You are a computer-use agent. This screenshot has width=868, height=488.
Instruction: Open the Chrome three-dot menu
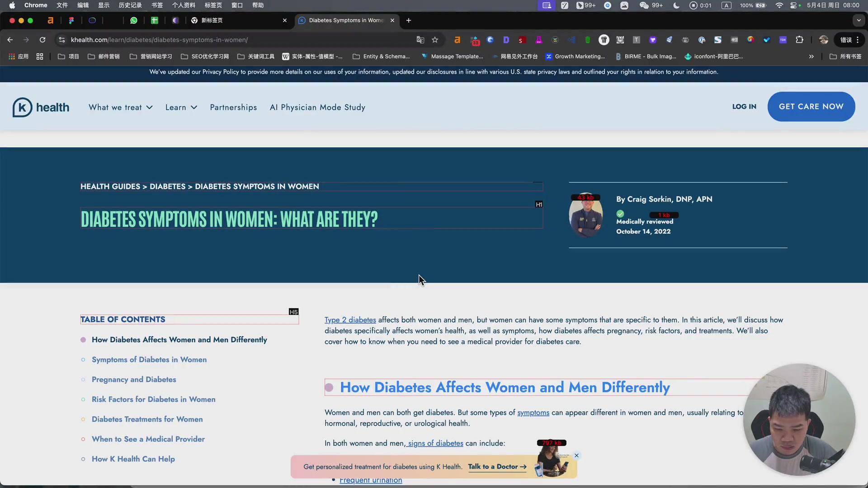point(858,40)
